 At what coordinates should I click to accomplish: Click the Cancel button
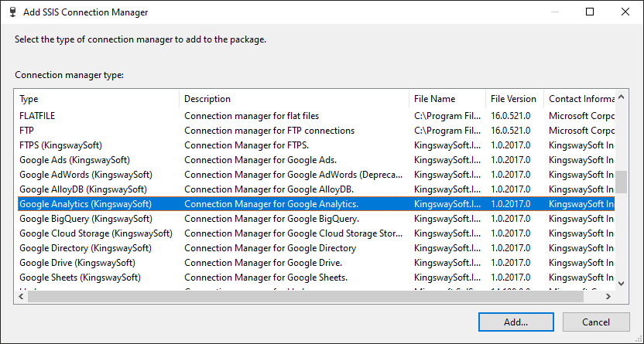pyautogui.click(x=596, y=322)
